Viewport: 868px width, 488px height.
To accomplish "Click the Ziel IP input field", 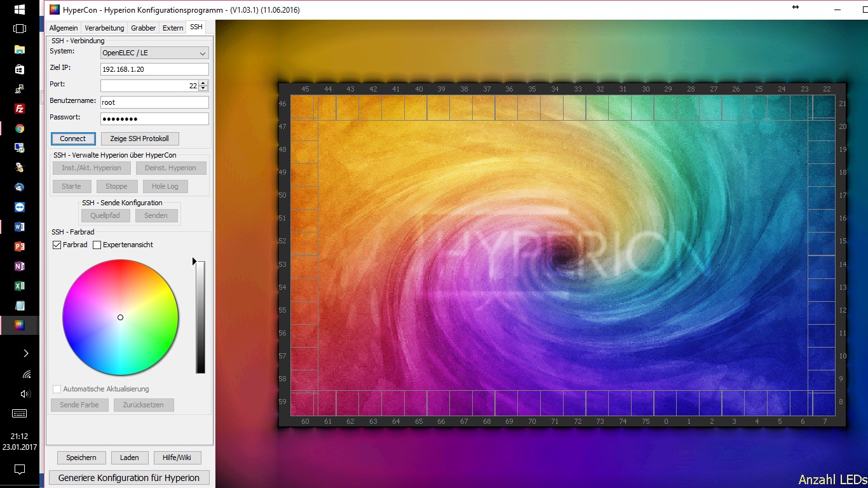I will [154, 69].
